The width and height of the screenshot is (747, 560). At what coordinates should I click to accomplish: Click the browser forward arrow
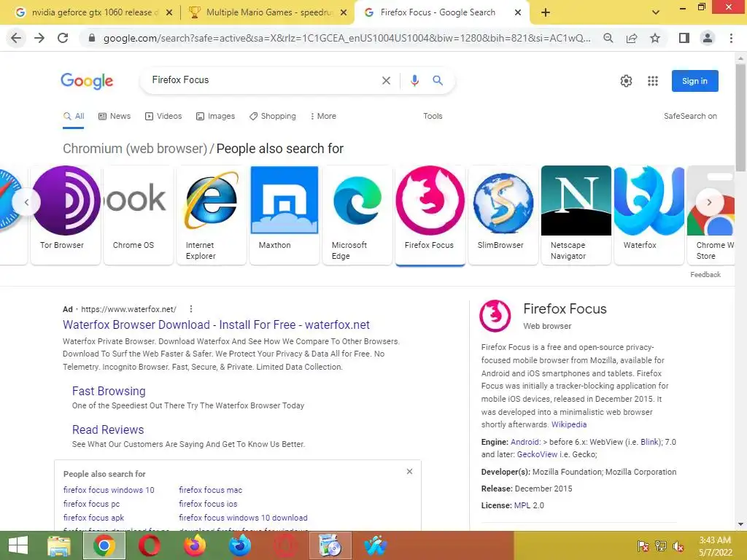click(x=39, y=38)
